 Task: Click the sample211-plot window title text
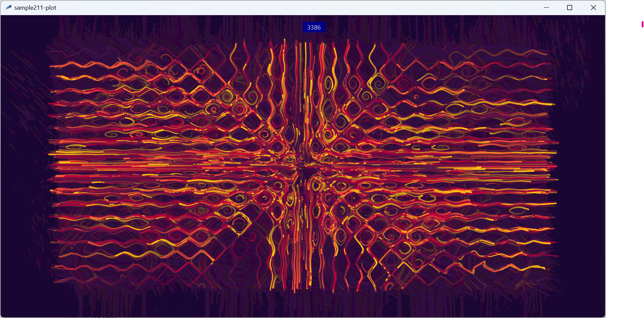point(35,8)
